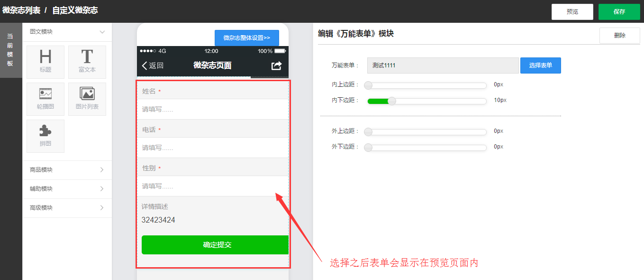644x280 pixels.
Task: Click the 内下边距 padding slider handle
Action: pyautogui.click(x=392, y=101)
